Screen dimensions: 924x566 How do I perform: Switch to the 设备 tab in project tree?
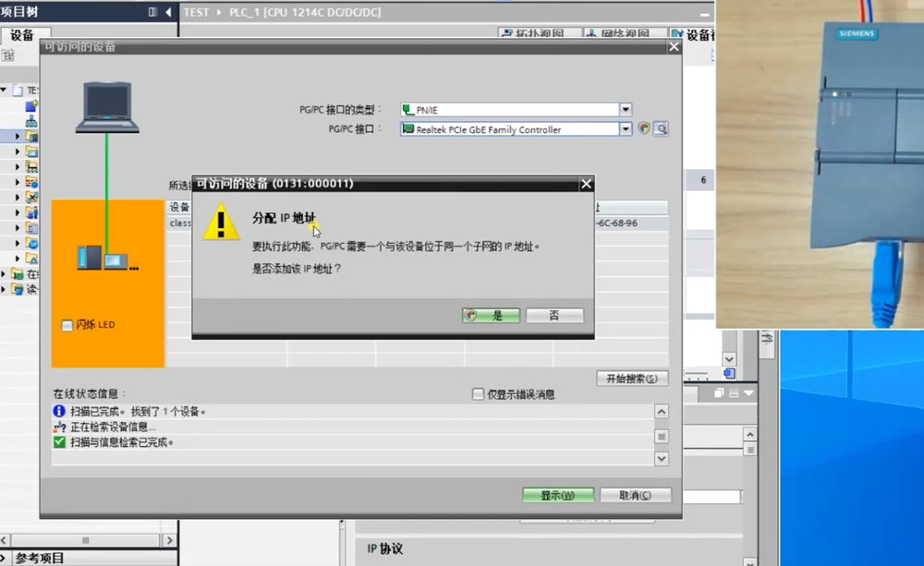tap(22, 35)
